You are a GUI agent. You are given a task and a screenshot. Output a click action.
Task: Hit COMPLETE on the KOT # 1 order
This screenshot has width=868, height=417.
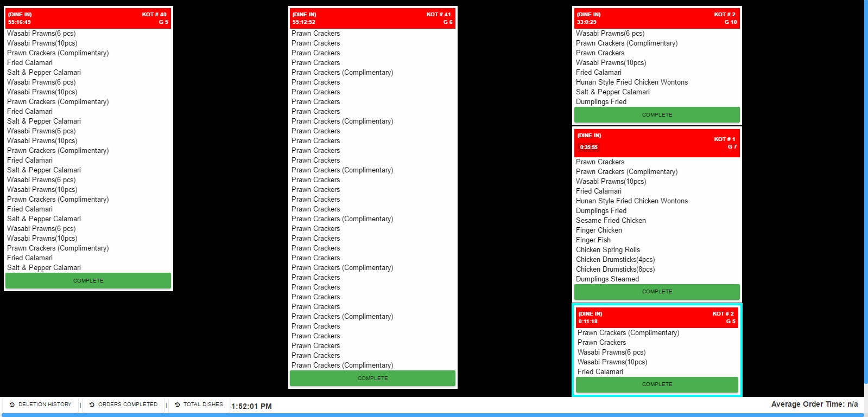pos(657,292)
